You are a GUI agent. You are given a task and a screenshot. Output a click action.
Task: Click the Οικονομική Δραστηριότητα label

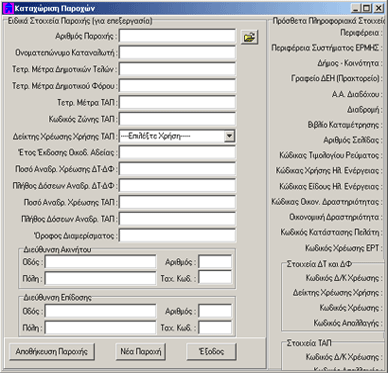(x=336, y=217)
